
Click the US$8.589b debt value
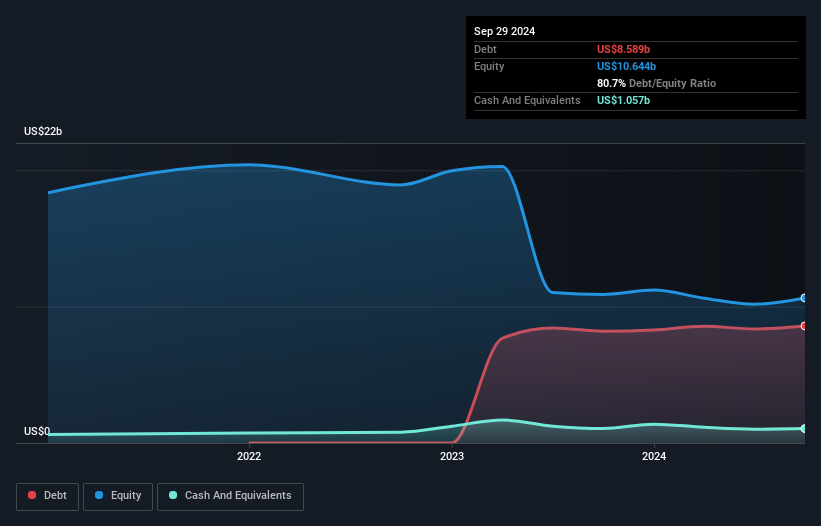[x=623, y=49]
